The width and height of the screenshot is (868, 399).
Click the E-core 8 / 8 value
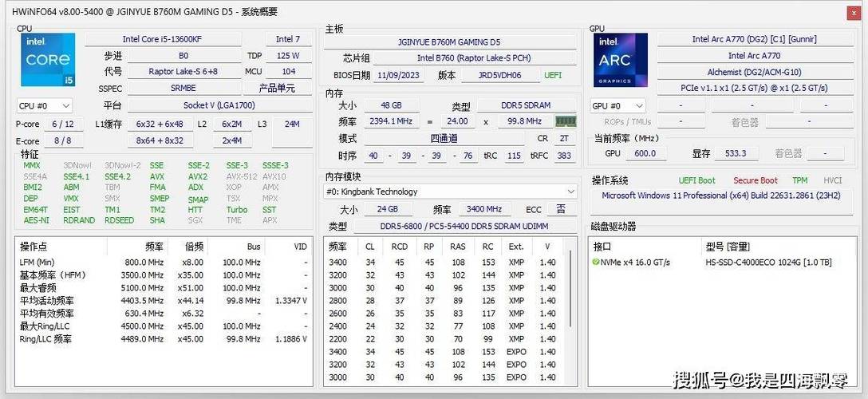(62, 140)
